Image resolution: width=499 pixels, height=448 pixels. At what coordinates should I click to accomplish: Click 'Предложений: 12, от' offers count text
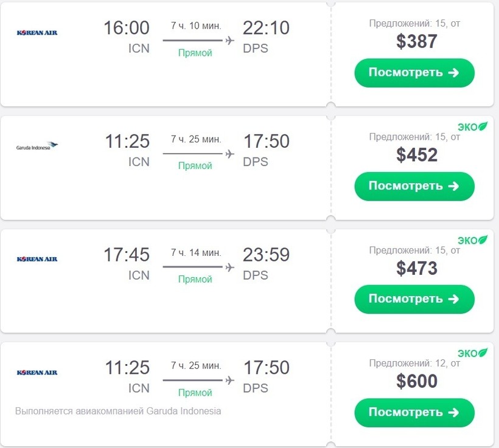[414, 363]
